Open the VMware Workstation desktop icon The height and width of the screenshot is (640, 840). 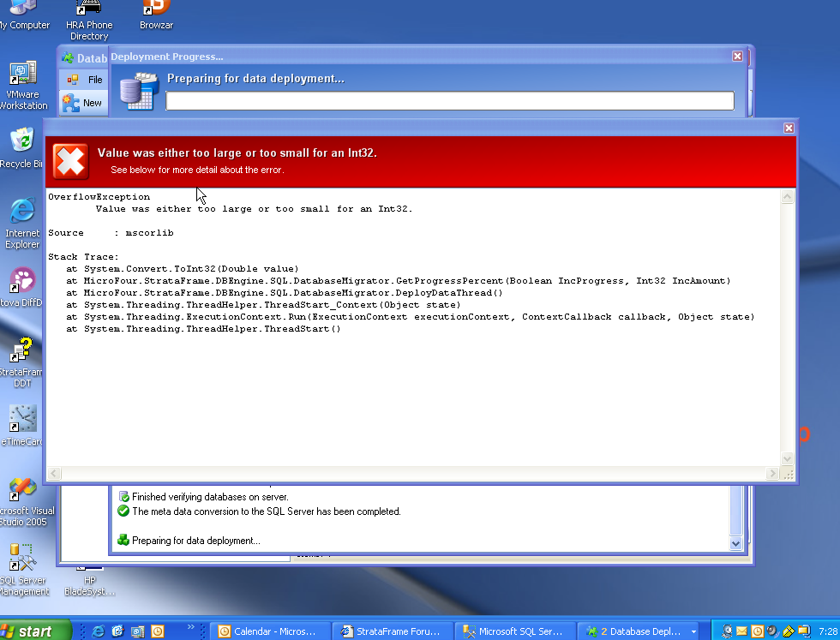click(22, 86)
